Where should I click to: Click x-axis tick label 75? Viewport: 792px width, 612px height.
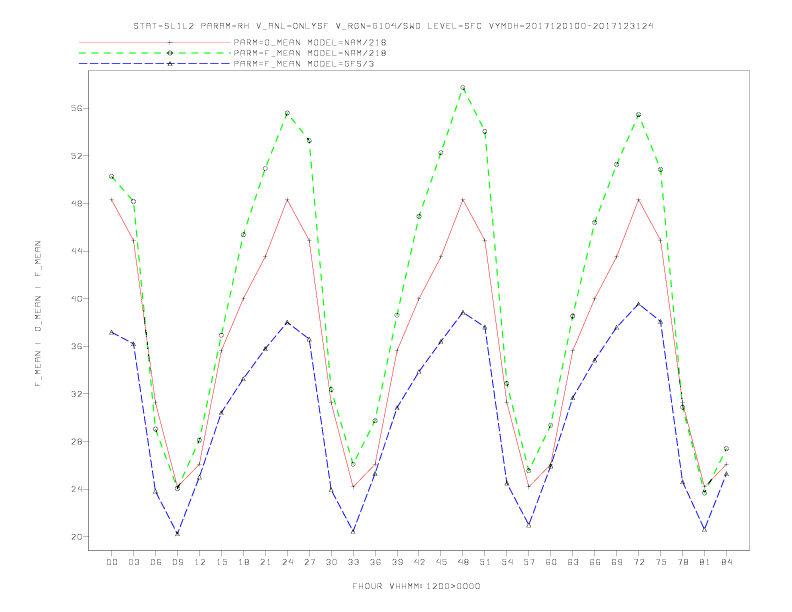[661, 562]
